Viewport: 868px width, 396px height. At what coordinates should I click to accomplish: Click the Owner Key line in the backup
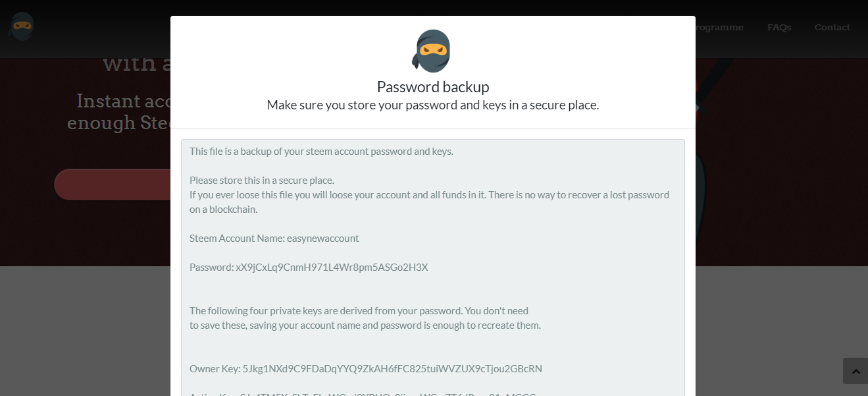(x=366, y=369)
